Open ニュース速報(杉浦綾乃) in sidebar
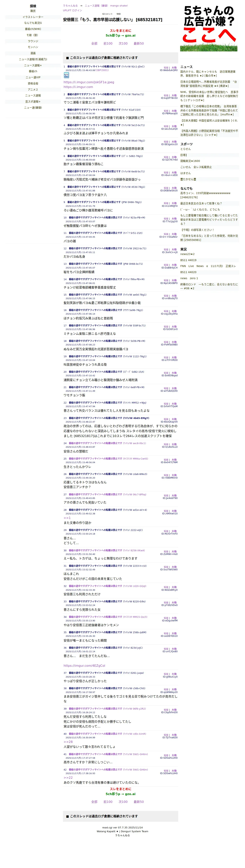245x868 pixels. pyautogui.click(x=33, y=59)
